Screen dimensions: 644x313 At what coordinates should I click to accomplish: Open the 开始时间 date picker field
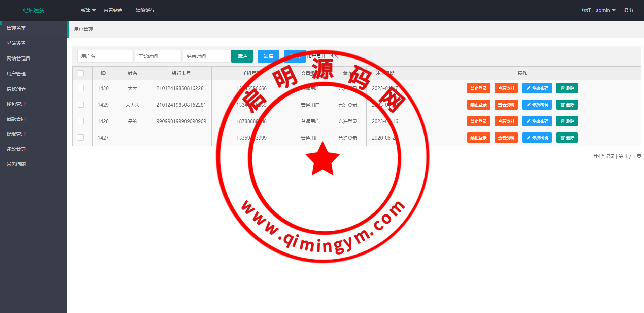(158, 56)
